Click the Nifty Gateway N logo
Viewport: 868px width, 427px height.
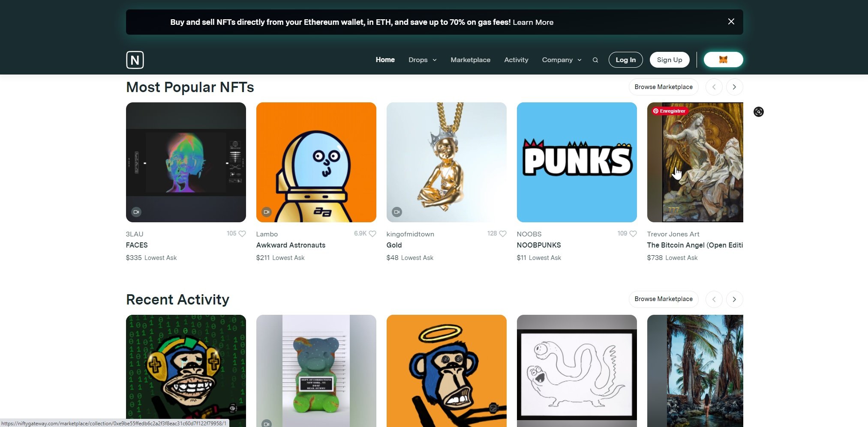(135, 60)
